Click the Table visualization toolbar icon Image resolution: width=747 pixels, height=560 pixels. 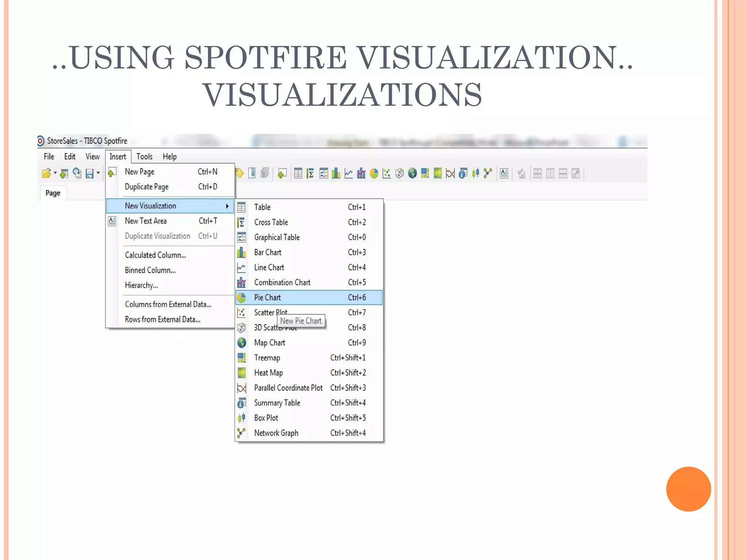298,174
